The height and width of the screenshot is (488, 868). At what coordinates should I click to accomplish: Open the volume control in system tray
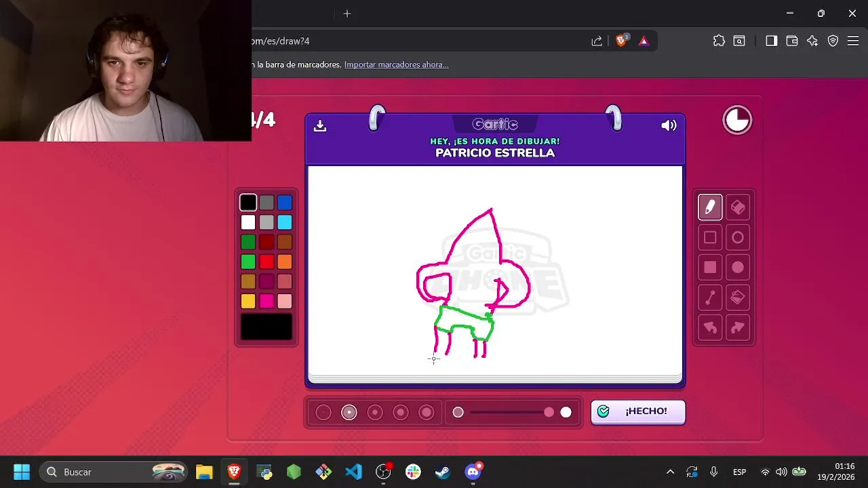point(781,472)
